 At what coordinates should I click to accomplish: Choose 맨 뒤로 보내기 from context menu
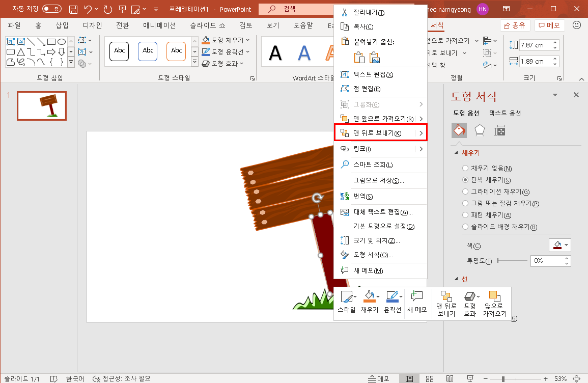[x=380, y=133]
